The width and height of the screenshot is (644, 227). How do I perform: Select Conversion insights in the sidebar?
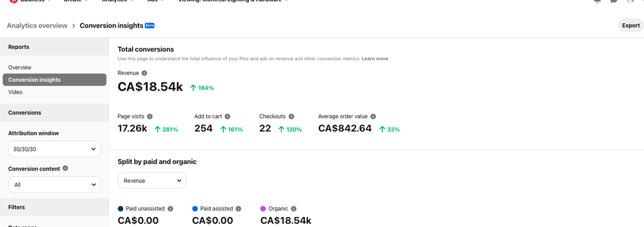54,80
